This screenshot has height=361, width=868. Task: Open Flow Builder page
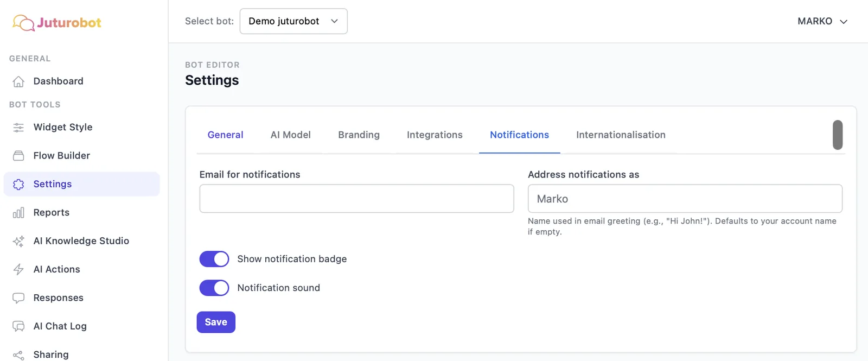click(x=81, y=156)
